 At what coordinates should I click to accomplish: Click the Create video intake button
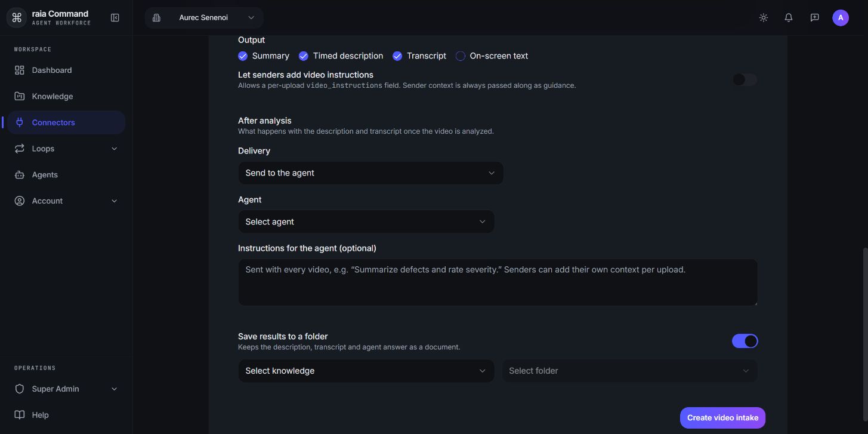click(x=722, y=418)
